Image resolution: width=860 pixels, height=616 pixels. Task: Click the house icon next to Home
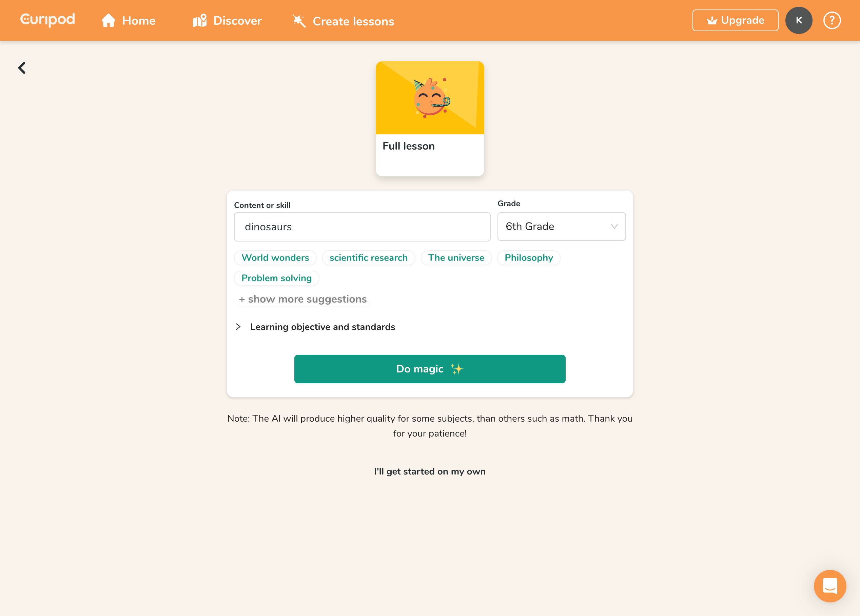tap(108, 20)
